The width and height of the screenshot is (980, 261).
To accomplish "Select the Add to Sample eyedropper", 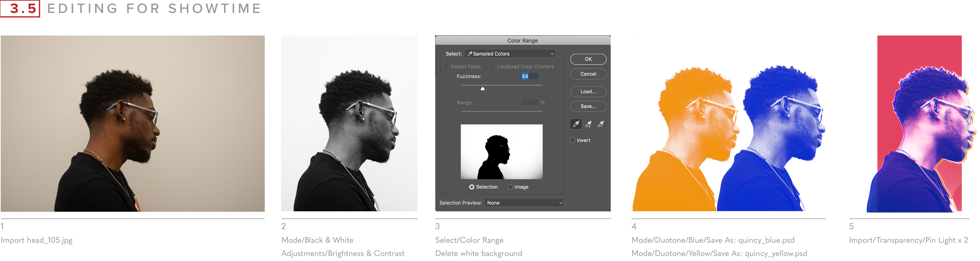I will (x=589, y=124).
